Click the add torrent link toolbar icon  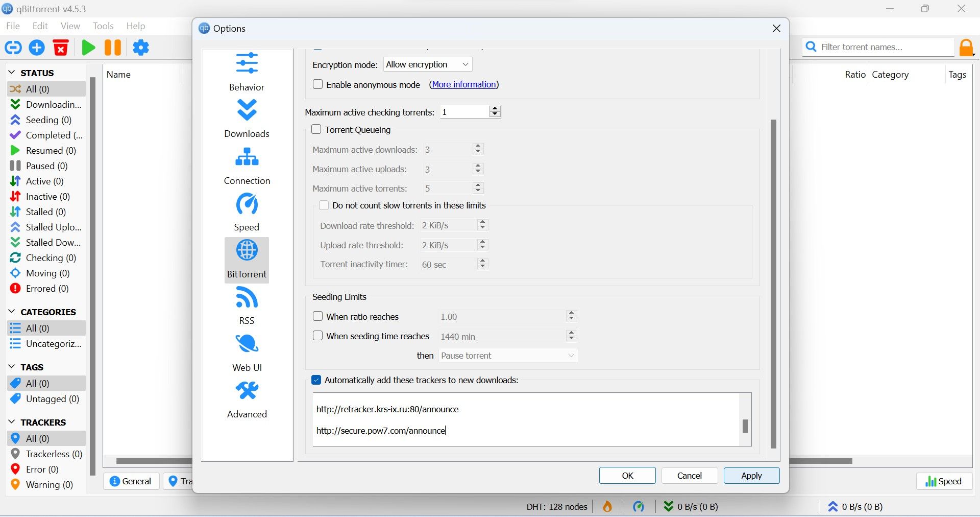(x=13, y=48)
